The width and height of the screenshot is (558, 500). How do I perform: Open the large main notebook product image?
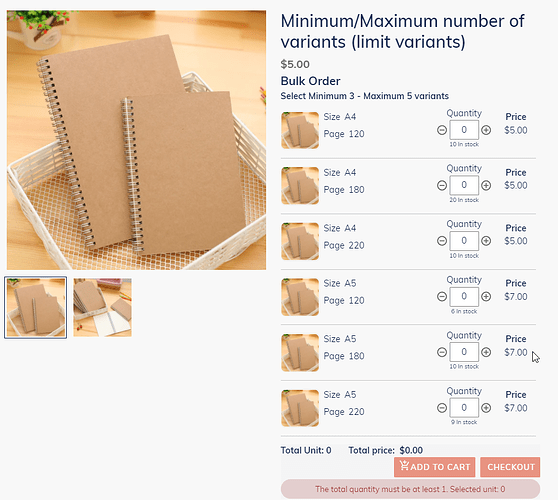136,140
